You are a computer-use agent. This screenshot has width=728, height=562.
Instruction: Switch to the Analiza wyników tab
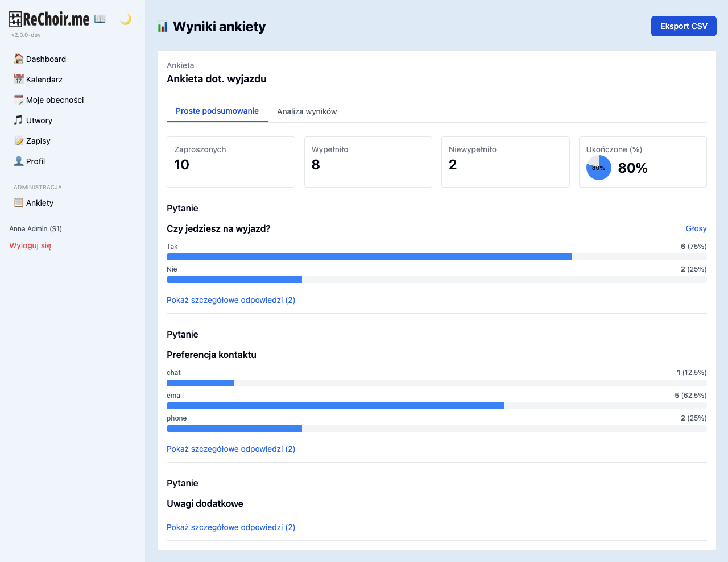click(x=307, y=111)
